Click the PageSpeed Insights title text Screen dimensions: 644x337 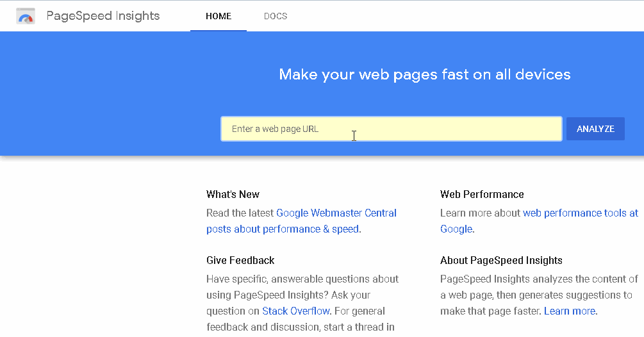[x=103, y=16]
